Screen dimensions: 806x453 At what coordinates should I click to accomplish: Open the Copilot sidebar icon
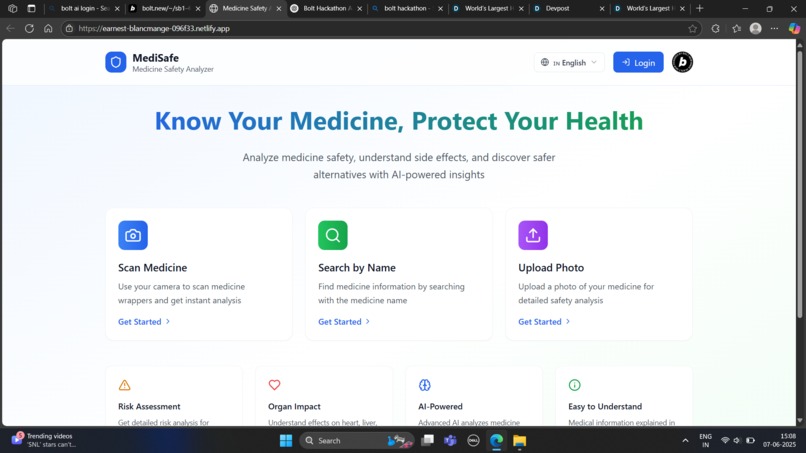(794, 28)
